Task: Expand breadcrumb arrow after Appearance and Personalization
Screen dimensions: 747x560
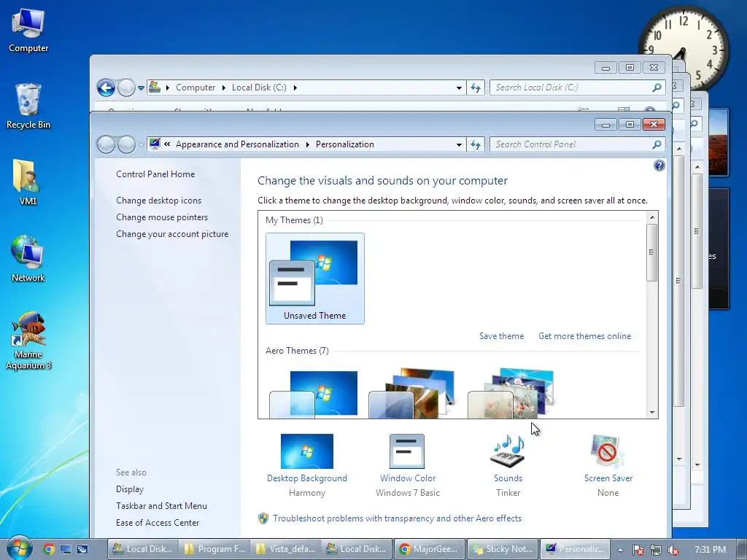Action: click(307, 144)
